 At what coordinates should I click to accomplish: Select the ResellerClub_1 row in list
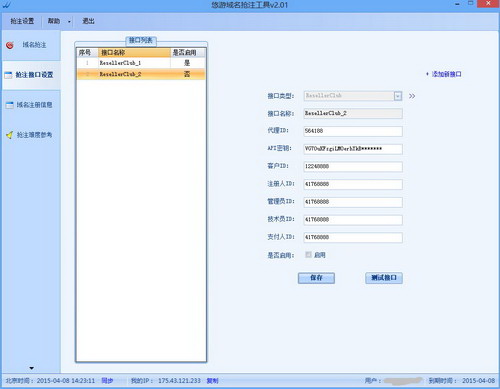pos(141,63)
